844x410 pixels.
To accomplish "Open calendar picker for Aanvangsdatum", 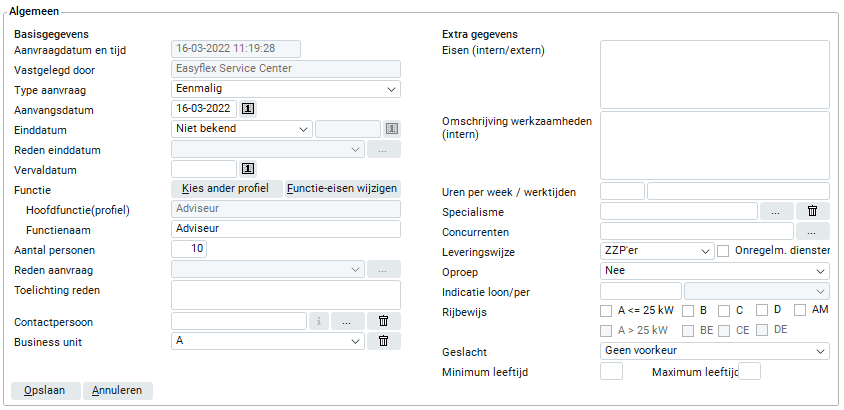I will click(250, 108).
